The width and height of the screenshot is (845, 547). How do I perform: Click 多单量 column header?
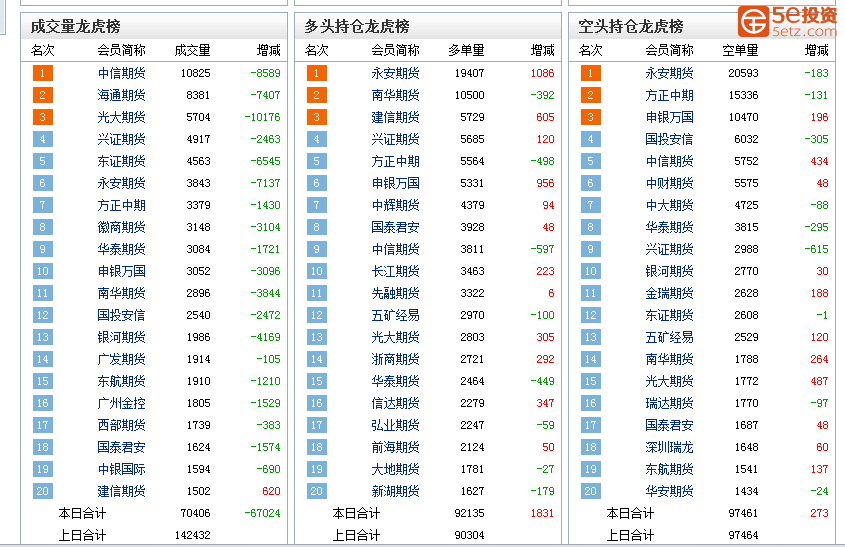tap(466, 51)
